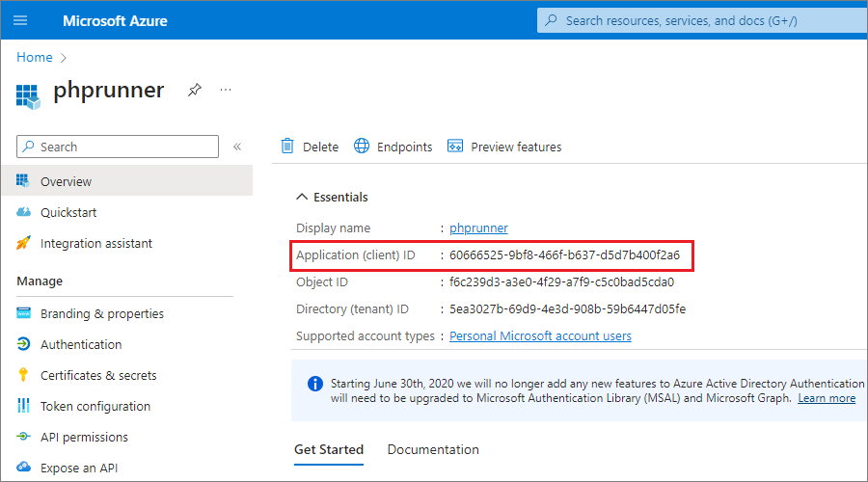Click the Learn more link

(x=827, y=398)
